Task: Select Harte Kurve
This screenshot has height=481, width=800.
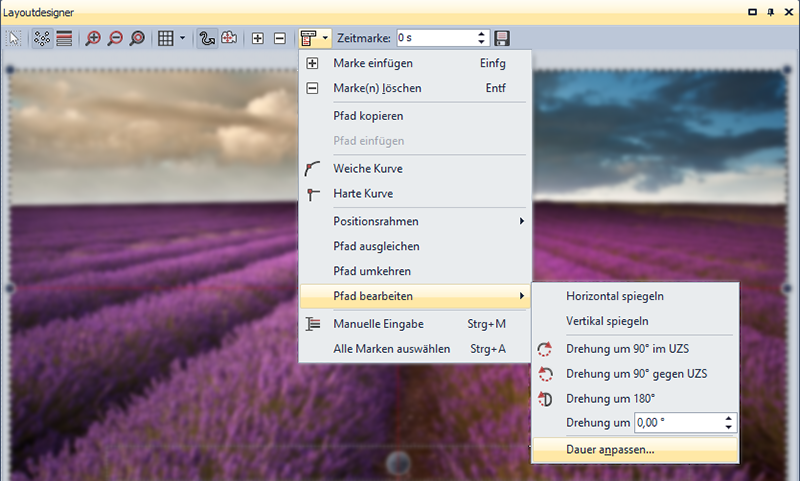Action: coord(415,193)
